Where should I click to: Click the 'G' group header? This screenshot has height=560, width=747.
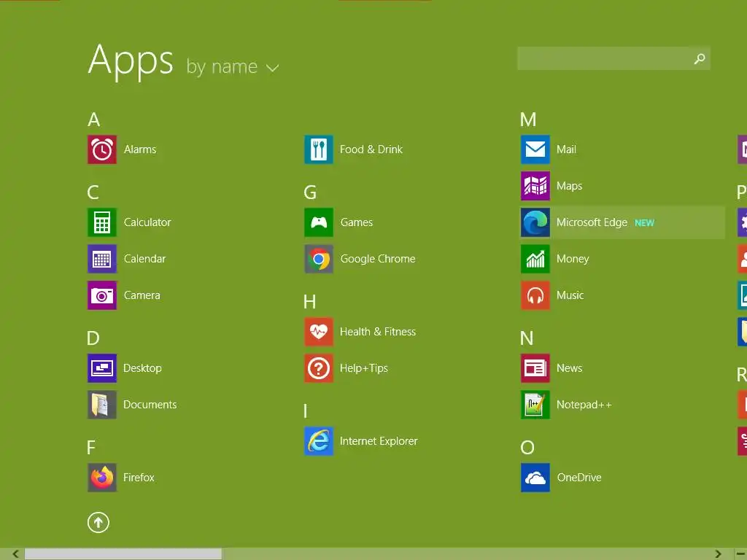(310, 192)
